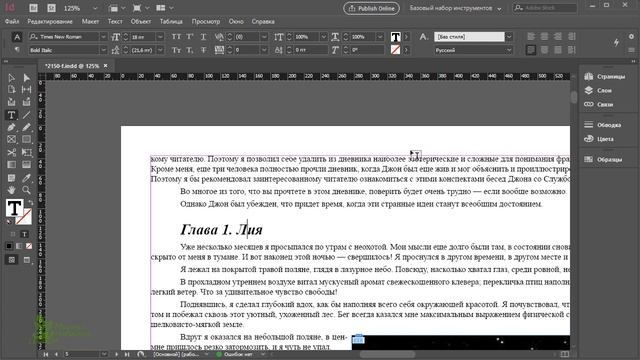The width and height of the screenshot is (640, 360).
Task: Toggle Underline button
Action: pyautogui.click(x=204, y=37)
